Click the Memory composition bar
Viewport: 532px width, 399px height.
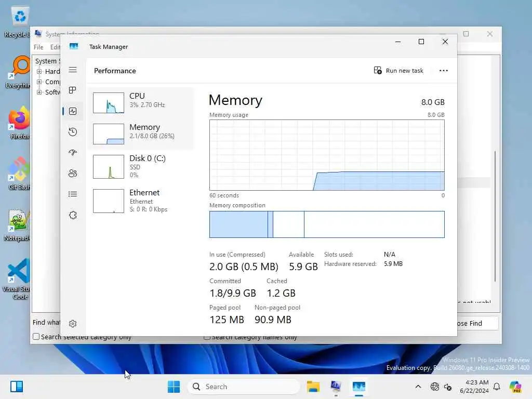coord(327,224)
